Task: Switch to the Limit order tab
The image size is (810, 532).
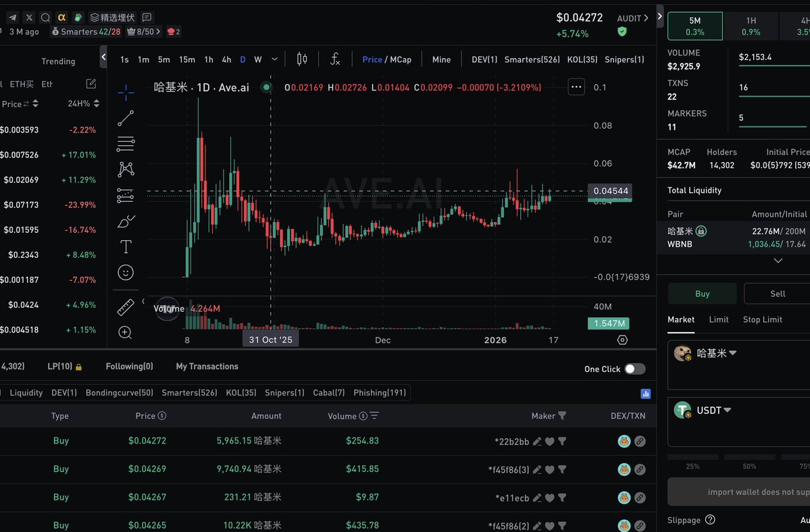Action: [x=719, y=319]
